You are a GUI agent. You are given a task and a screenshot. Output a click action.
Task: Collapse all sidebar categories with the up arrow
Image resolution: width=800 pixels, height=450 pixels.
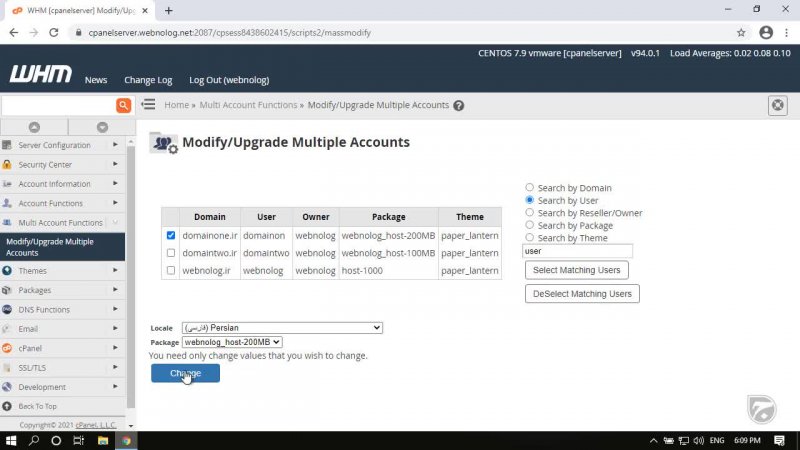(34, 127)
